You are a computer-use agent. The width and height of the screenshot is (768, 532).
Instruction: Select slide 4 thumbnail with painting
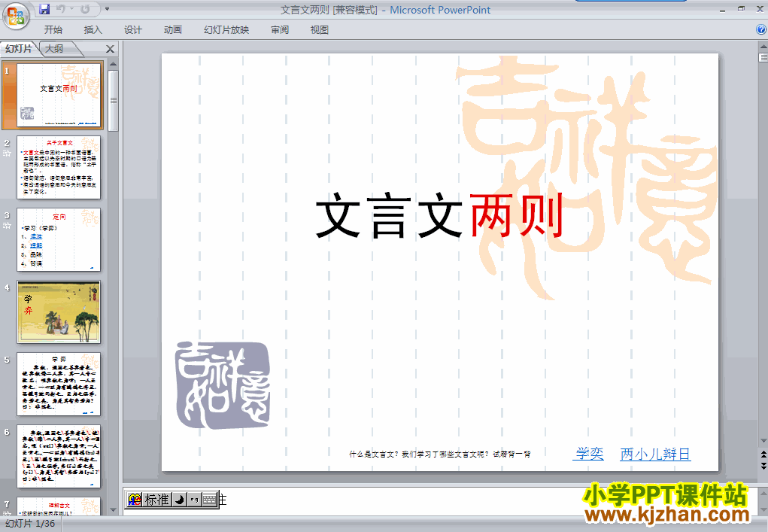[59, 312]
